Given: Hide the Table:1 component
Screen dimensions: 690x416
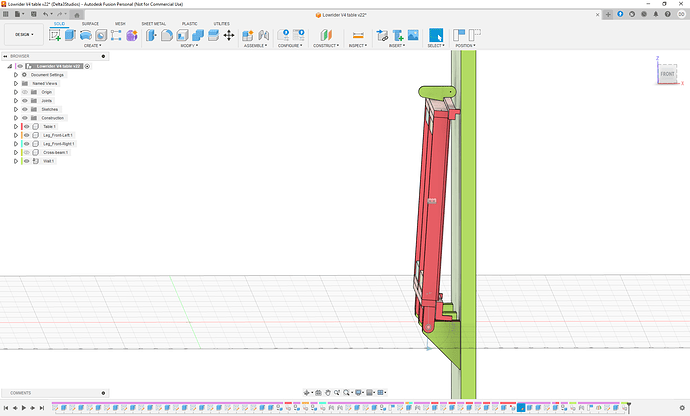Looking at the screenshot, I should tap(26, 126).
